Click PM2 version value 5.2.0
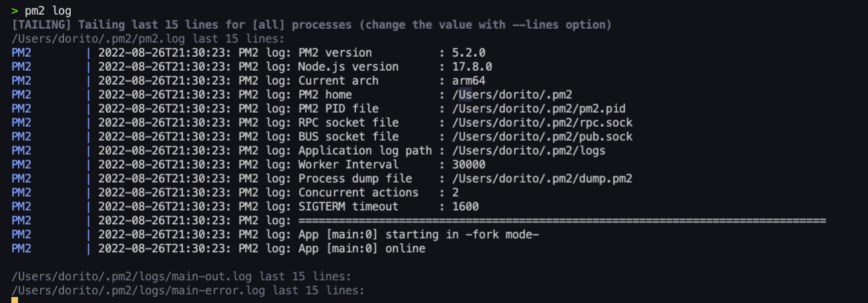Image resolution: width=868 pixels, height=303 pixels. 468,53
